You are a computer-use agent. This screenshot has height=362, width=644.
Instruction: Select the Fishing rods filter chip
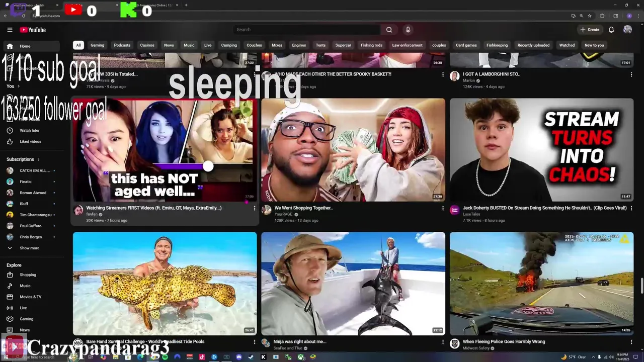(372, 45)
